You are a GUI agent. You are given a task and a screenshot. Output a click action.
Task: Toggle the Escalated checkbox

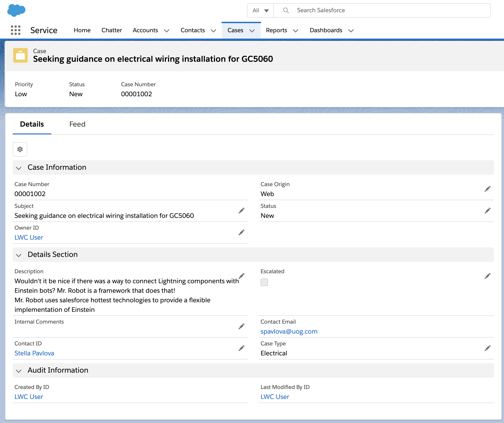coord(264,282)
